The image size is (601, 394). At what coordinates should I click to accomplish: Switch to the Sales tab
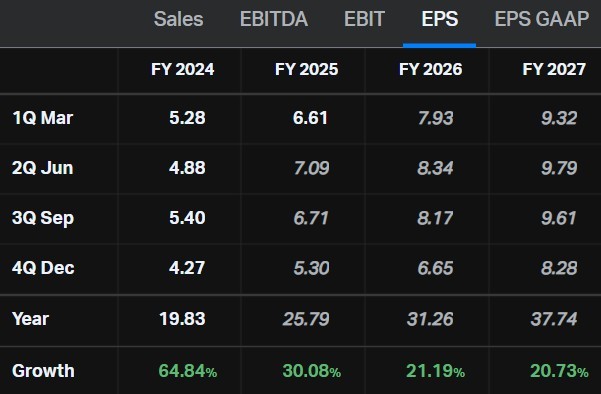point(178,19)
